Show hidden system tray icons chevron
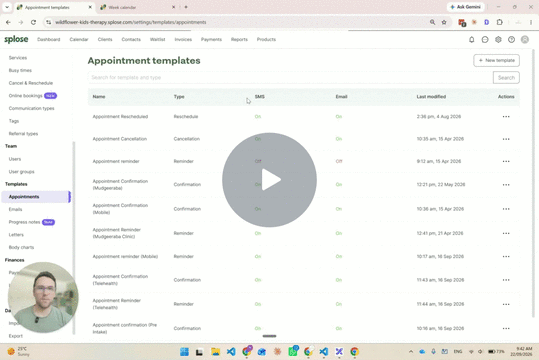The image size is (539, 360). 411,351
